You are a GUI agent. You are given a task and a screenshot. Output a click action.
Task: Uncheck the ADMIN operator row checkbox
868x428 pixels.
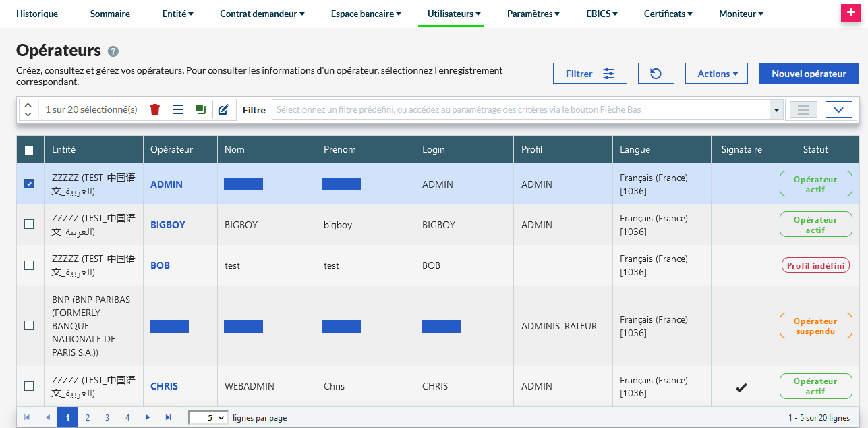(29, 184)
